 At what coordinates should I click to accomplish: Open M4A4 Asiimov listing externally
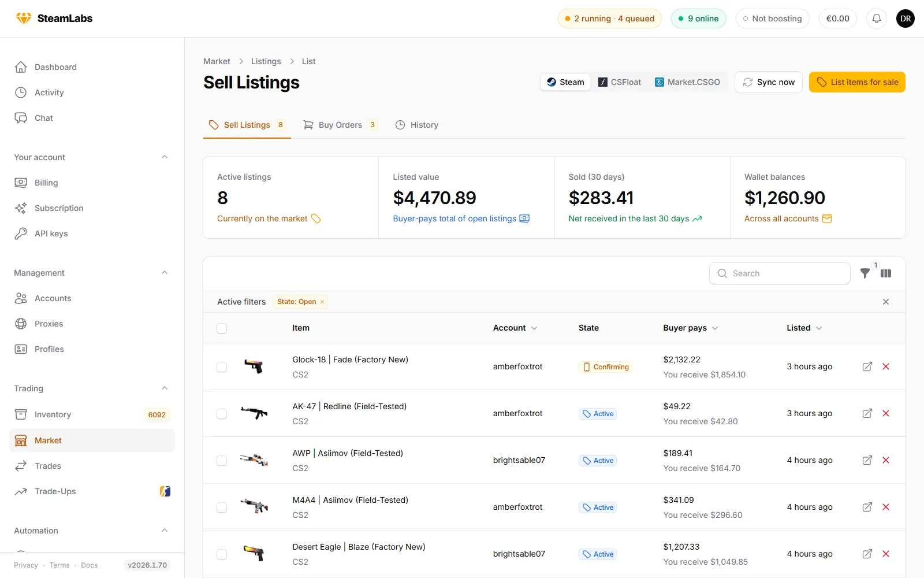(867, 507)
